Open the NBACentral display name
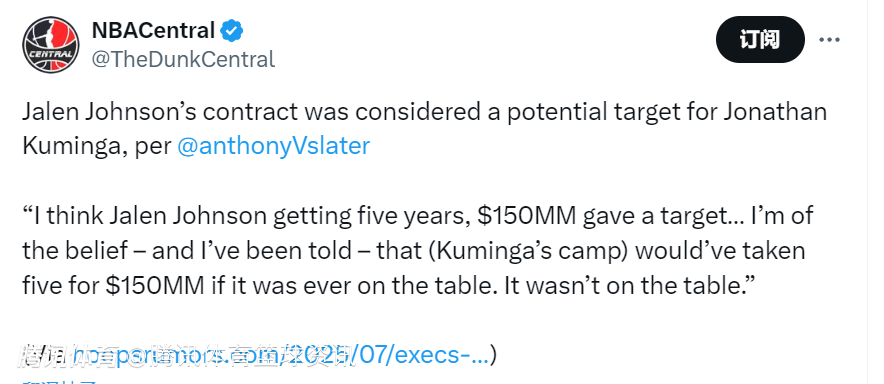The width and height of the screenshot is (884, 384). (153, 30)
